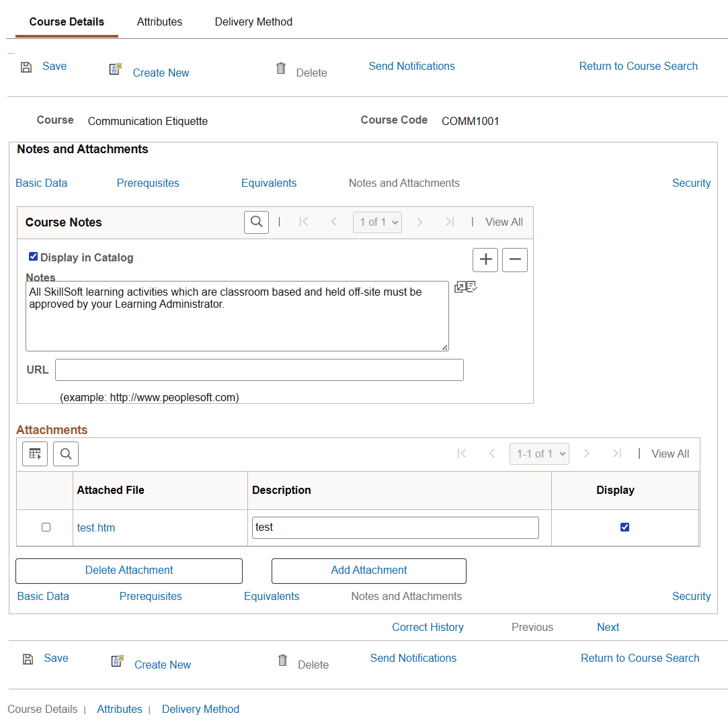Open lower Equivalents link
This screenshot has width=728, height=725.
point(272,597)
